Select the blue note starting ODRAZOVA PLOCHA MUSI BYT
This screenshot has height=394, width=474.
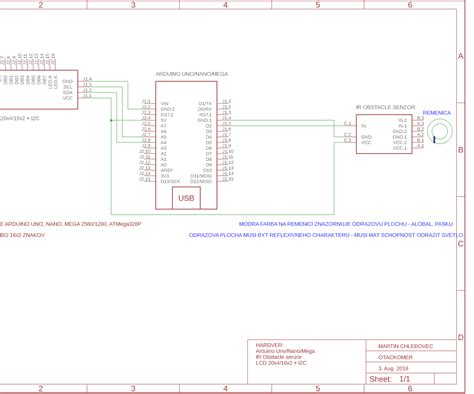pos(326,235)
